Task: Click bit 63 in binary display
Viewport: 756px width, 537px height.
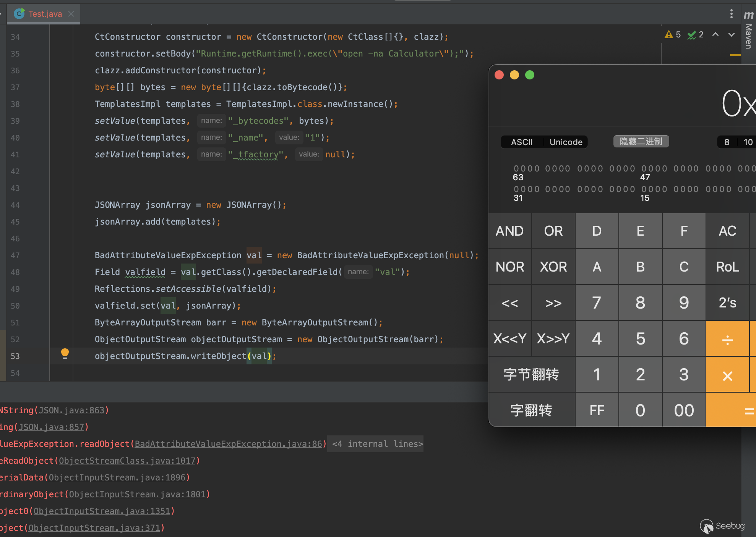Action: [516, 168]
